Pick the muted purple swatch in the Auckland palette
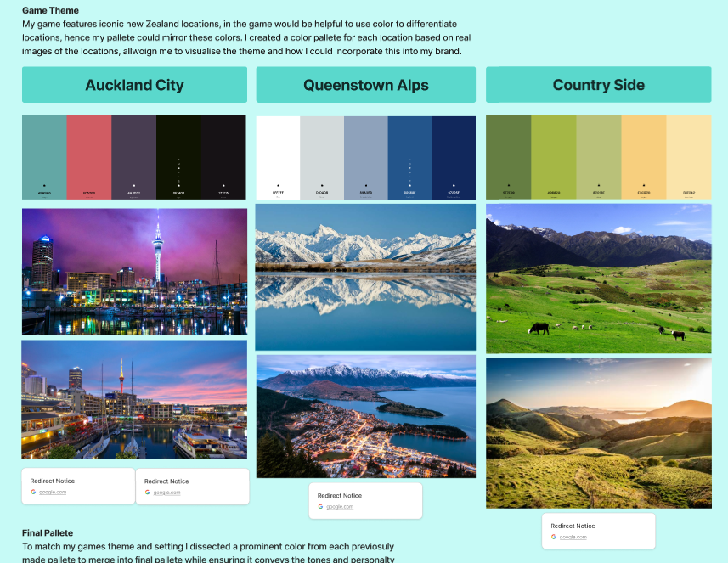Image resolution: width=728 pixels, height=563 pixels. 133,157
